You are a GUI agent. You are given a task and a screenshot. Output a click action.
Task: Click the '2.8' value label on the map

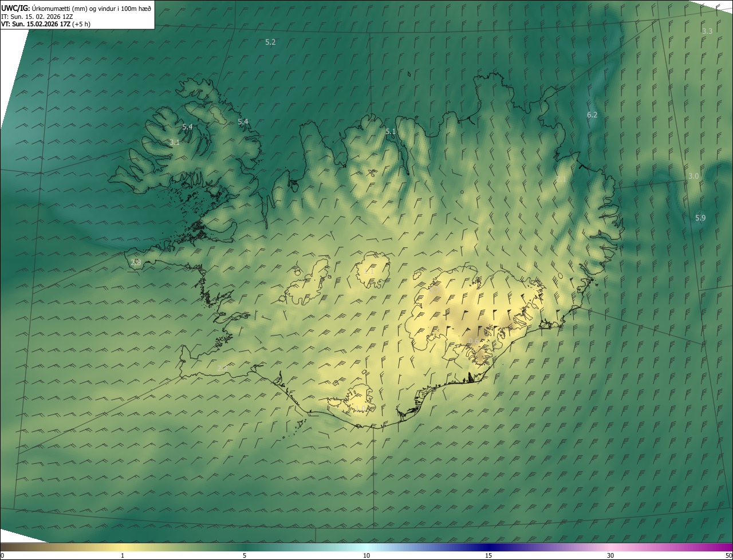[136, 262]
